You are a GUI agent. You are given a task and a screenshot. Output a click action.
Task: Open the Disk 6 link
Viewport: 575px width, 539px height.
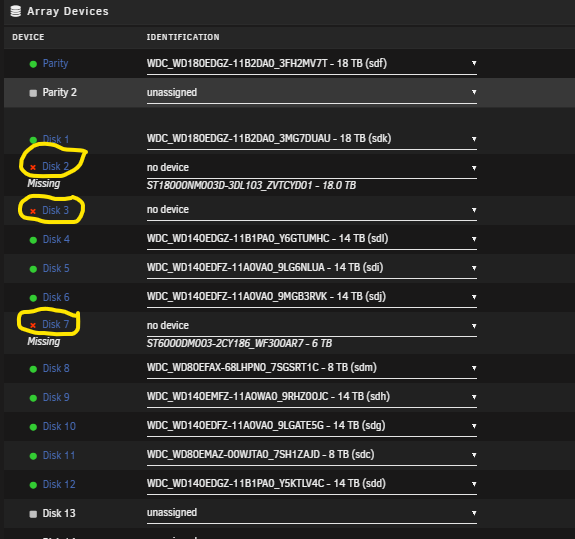pos(56,297)
